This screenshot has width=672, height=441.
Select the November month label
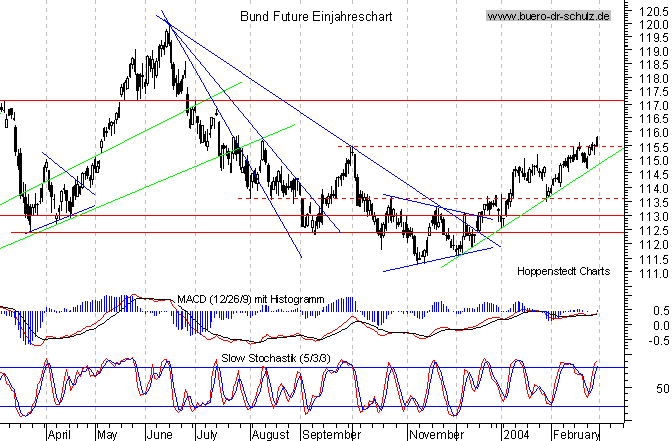[x=433, y=434]
